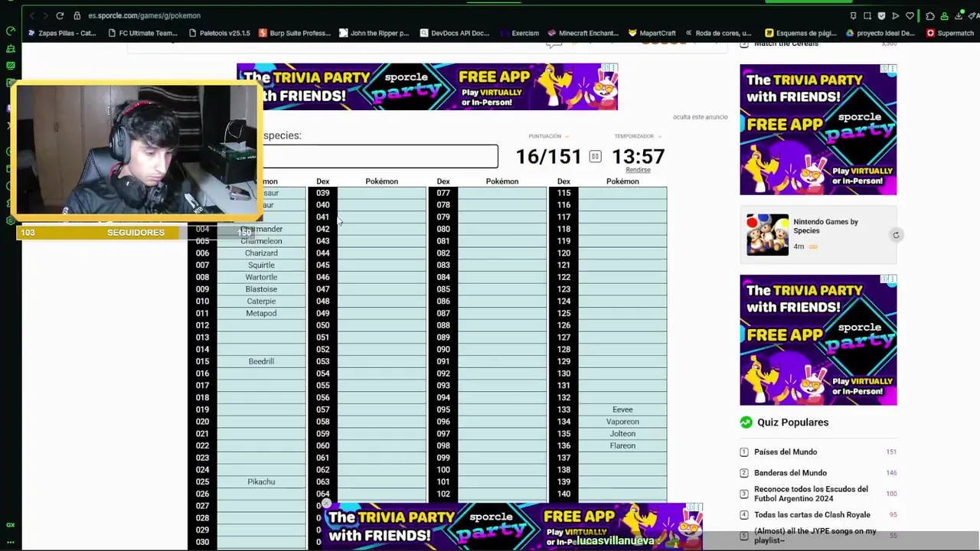Click 'oculta este anuncio' link
The height and width of the screenshot is (551, 980).
pyautogui.click(x=701, y=117)
